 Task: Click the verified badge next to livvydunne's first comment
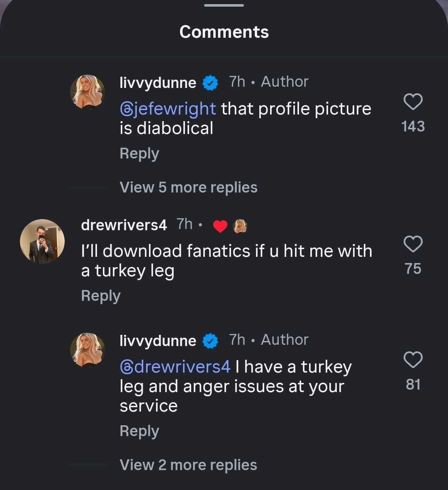coord(211,82)
